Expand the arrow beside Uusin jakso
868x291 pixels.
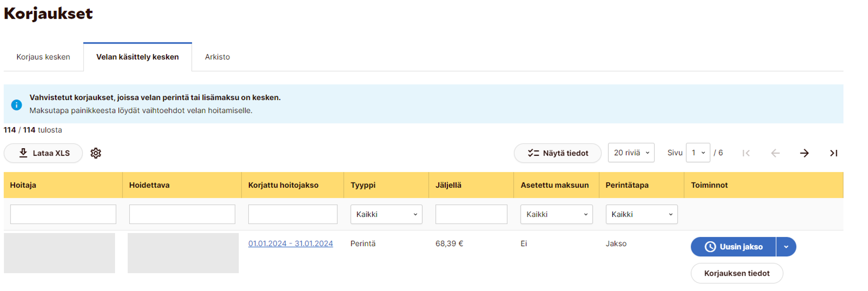coord(786,247)
